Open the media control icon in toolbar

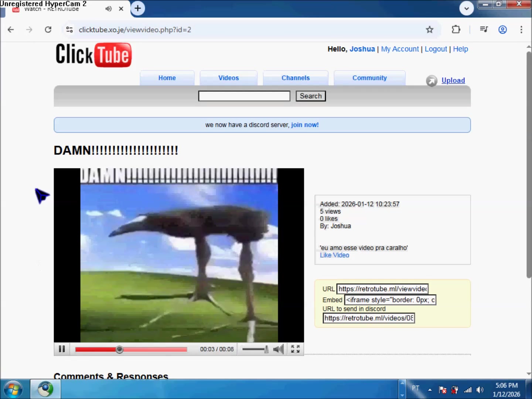(484, 30)
